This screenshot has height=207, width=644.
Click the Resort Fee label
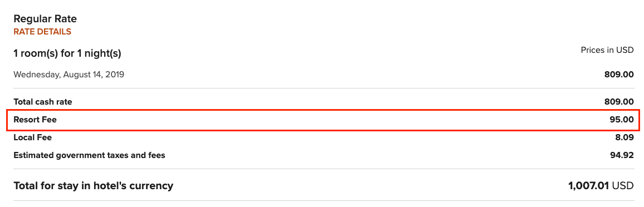tap(35, 120)
